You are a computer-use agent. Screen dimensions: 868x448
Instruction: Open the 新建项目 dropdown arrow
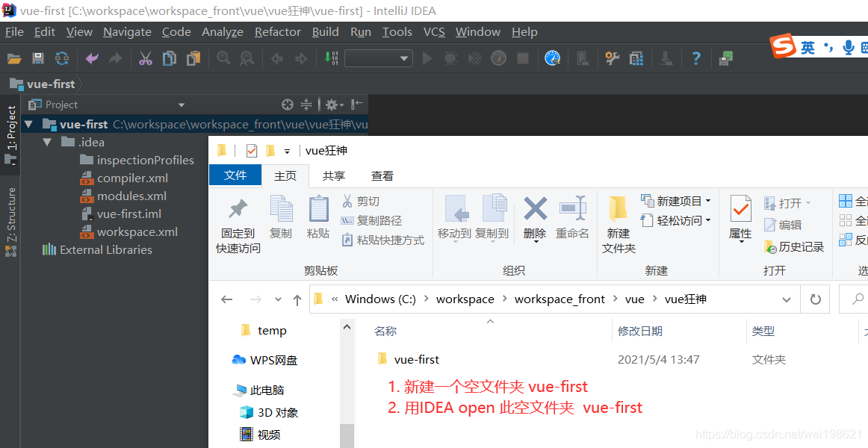click(707, 200)
